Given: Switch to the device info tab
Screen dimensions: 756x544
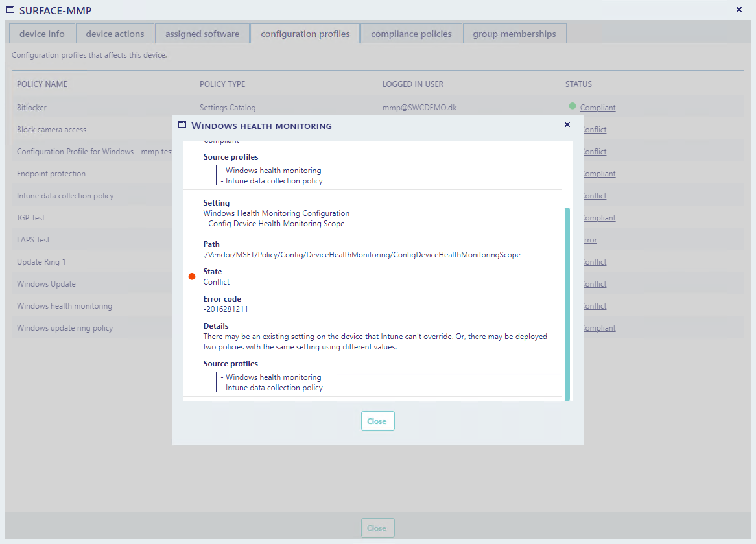Looking at the screenshot, I should (41, 34).
